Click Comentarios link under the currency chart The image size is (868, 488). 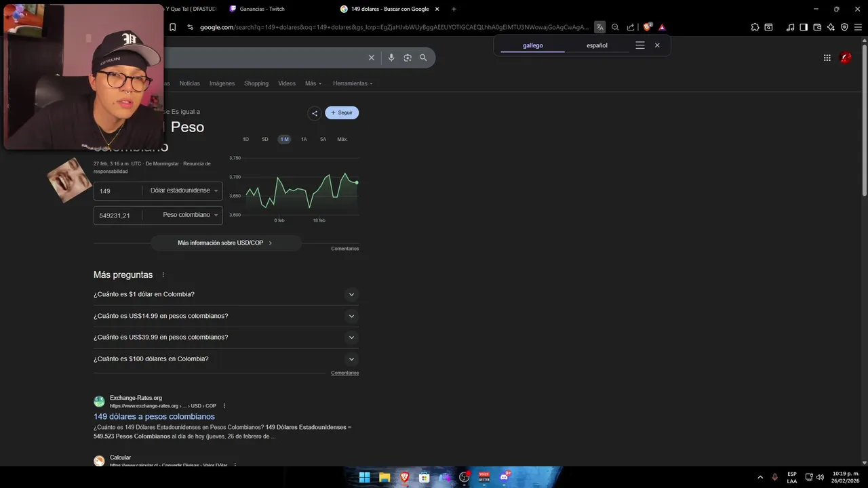point(344,249)
